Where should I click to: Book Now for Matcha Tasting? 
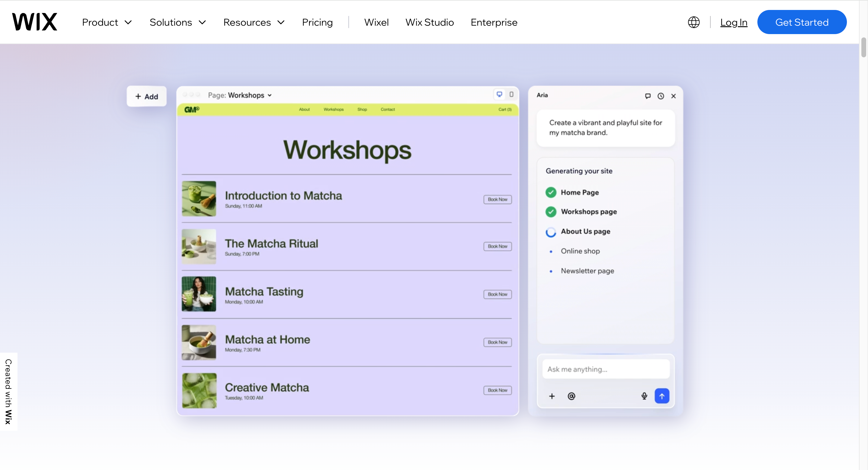(x=497, y=294)
